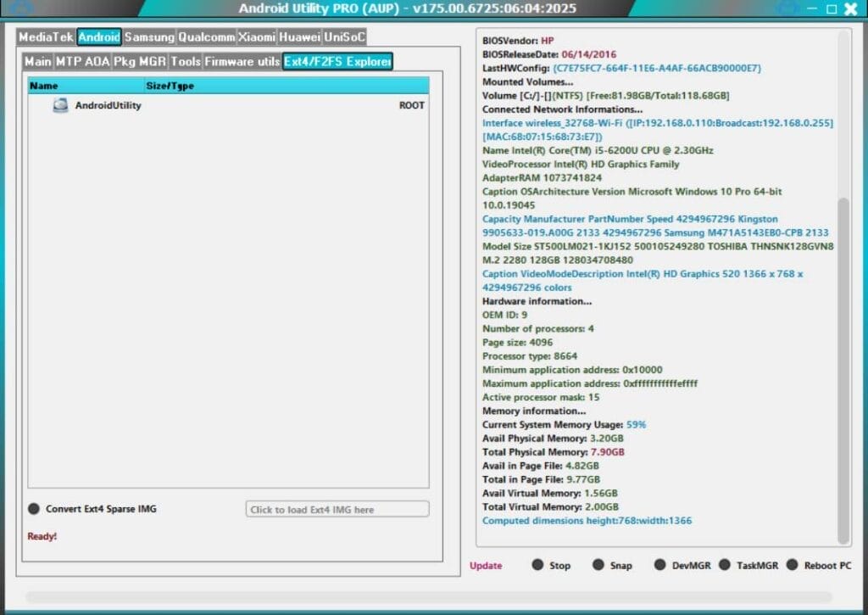Select the Tools tab

186,61
